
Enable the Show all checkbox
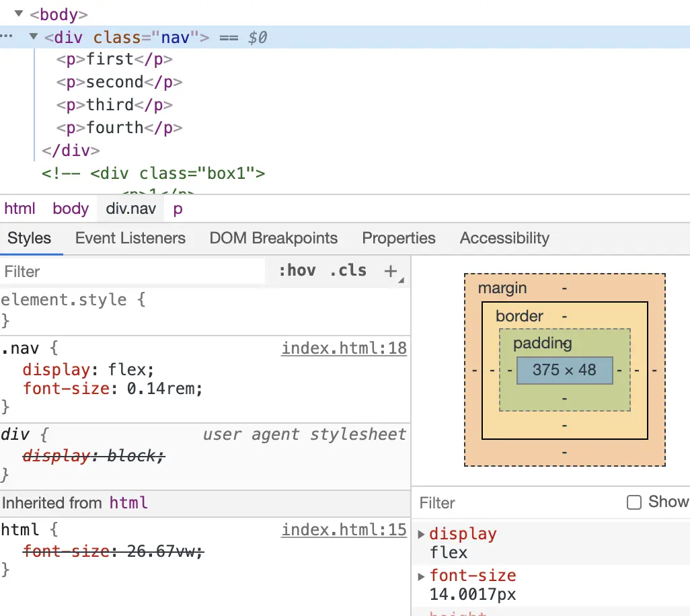[x=634, y=502]
